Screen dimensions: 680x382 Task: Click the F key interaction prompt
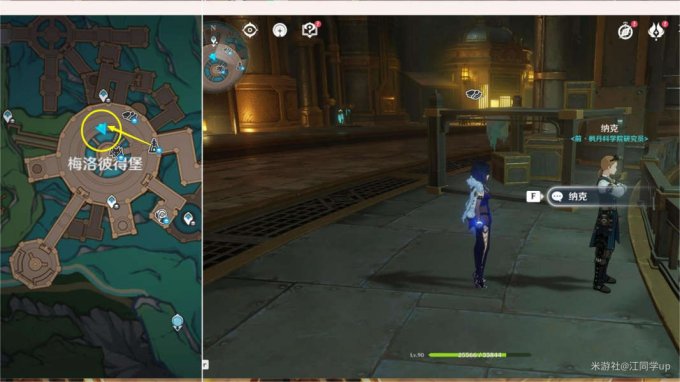pyautogui.click(x=533, y=196)
